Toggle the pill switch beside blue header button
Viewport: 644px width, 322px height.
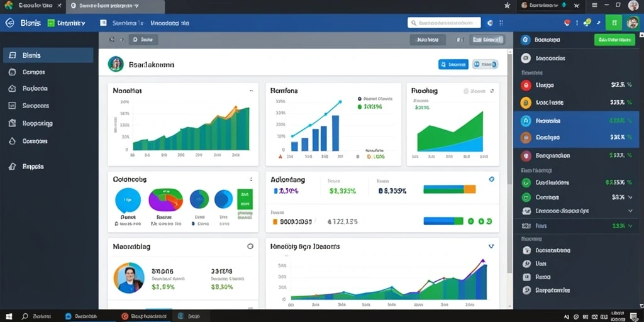click(485, 64)
